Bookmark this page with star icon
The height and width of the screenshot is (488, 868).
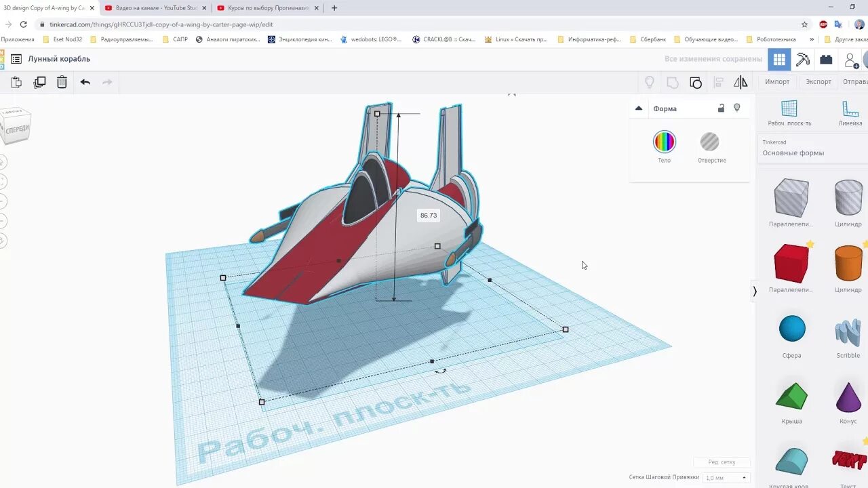point(804,24)
